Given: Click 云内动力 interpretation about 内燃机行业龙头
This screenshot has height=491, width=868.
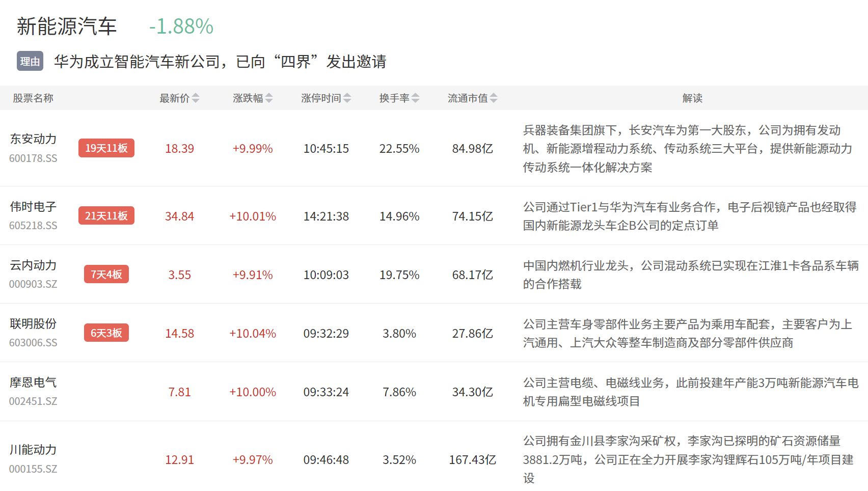Looking at the screenshot, I should (691, 275).
